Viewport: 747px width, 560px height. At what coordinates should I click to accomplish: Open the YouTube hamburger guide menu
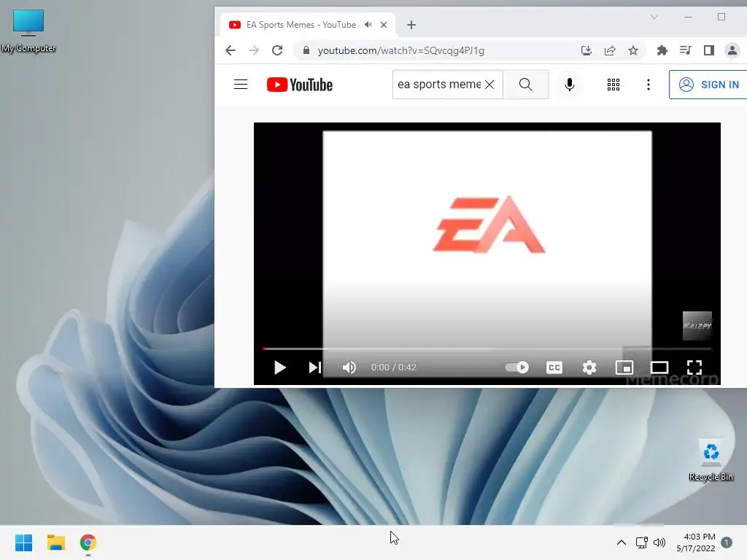[241, 85]
